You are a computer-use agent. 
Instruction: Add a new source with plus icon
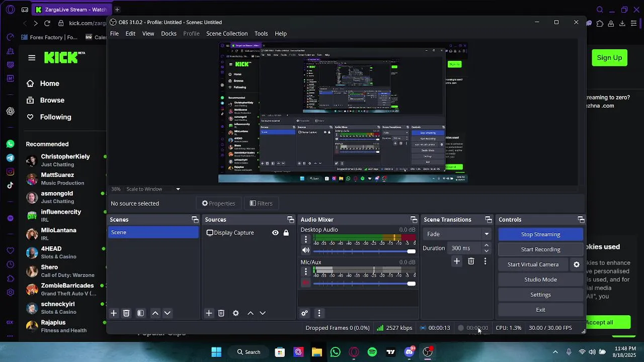[209, 313]
